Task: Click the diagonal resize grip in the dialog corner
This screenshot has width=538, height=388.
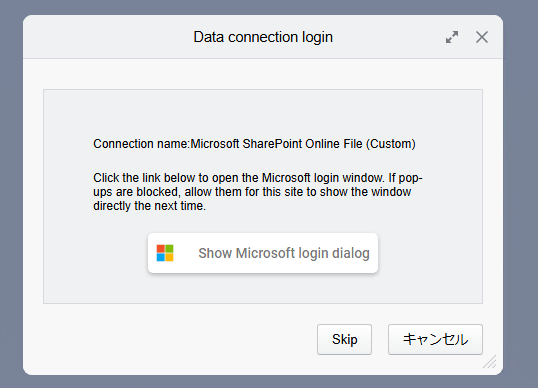Action: (490, 362)
